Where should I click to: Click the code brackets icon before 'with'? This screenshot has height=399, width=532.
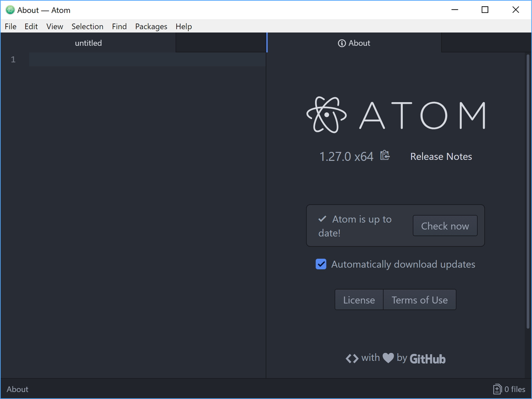coord(352,358)
